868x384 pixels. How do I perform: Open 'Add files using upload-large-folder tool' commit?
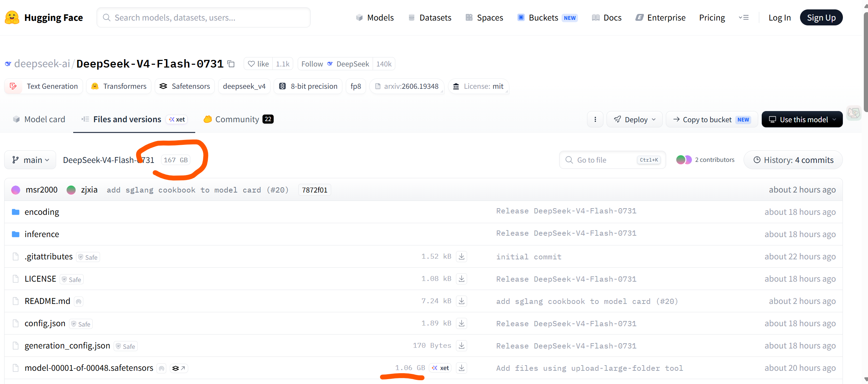pyautogui.click(x=589, y=368)
